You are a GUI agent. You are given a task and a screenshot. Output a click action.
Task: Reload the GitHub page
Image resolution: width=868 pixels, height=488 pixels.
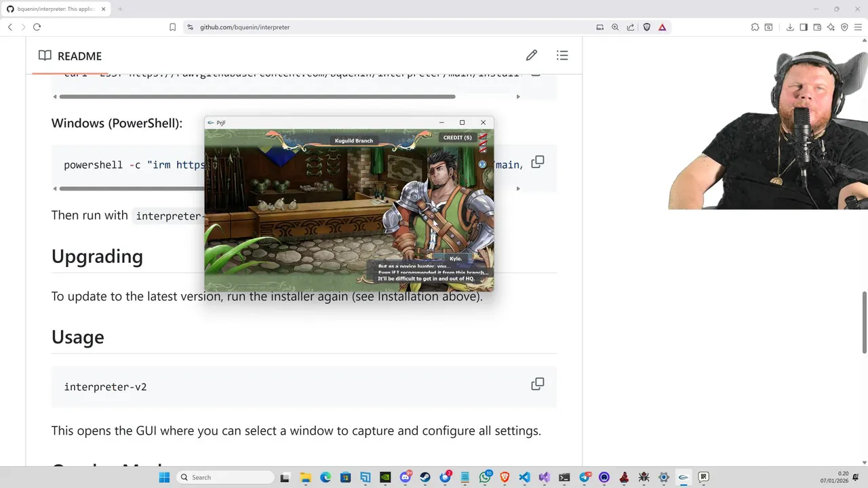(37, 27)
